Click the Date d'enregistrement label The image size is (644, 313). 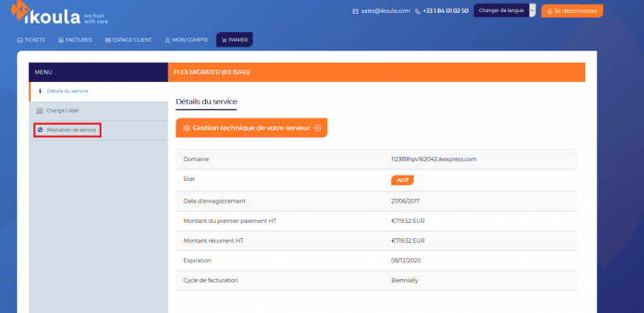coord(214,201)
